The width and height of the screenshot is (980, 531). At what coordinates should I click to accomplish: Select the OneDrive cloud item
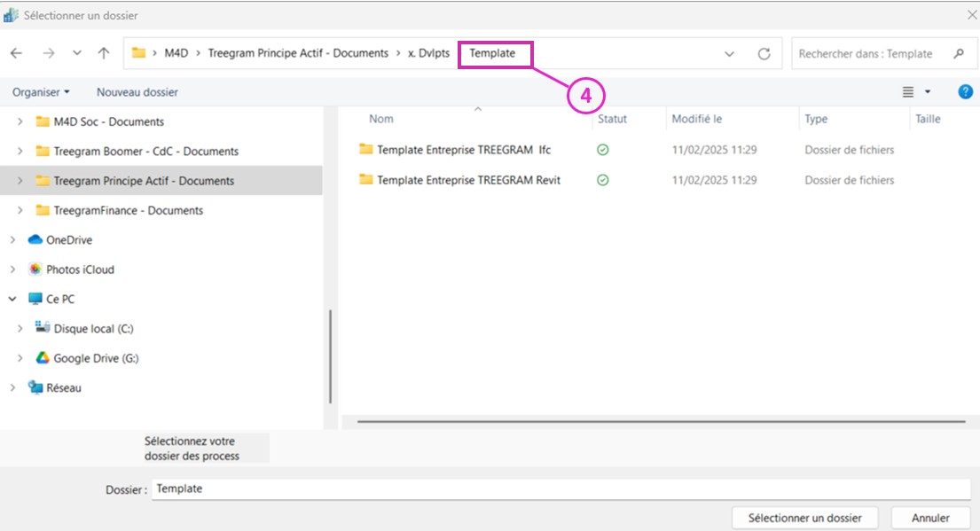69,240
